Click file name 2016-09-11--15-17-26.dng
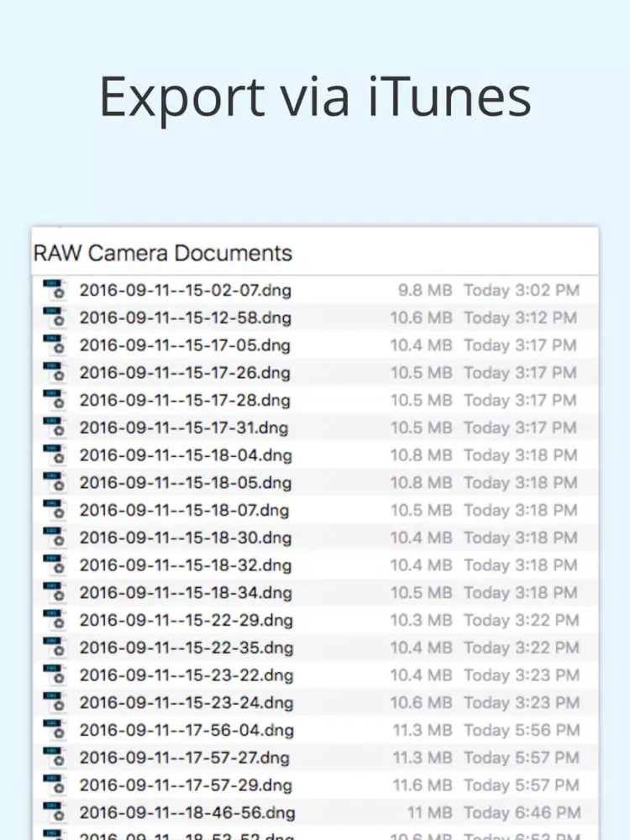Screen dimensions: 630x840 185,373
